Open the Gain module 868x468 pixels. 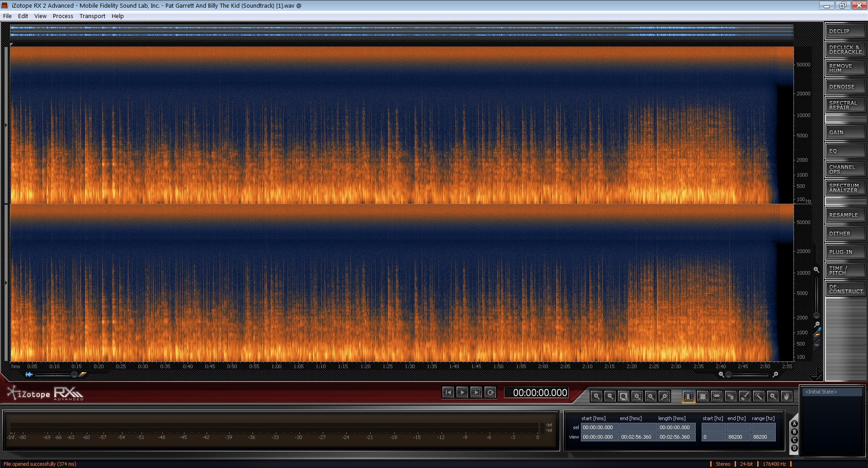coord(845,132)
